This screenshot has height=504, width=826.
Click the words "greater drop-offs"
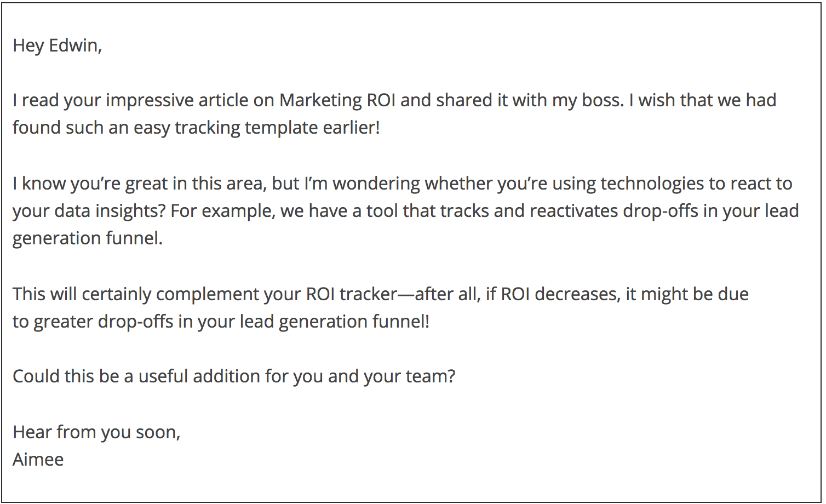pos(104,322)
